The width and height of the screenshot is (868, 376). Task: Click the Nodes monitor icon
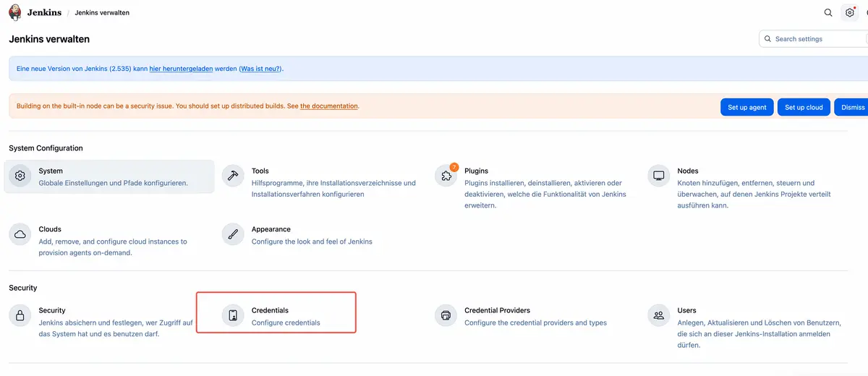pyautogui.click(x=658, y=176)
